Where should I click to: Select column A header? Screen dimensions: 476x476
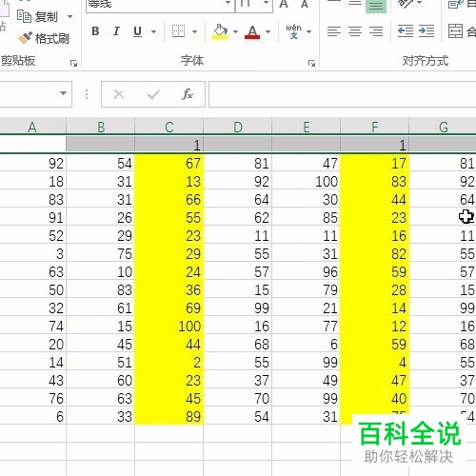point(32,127)
